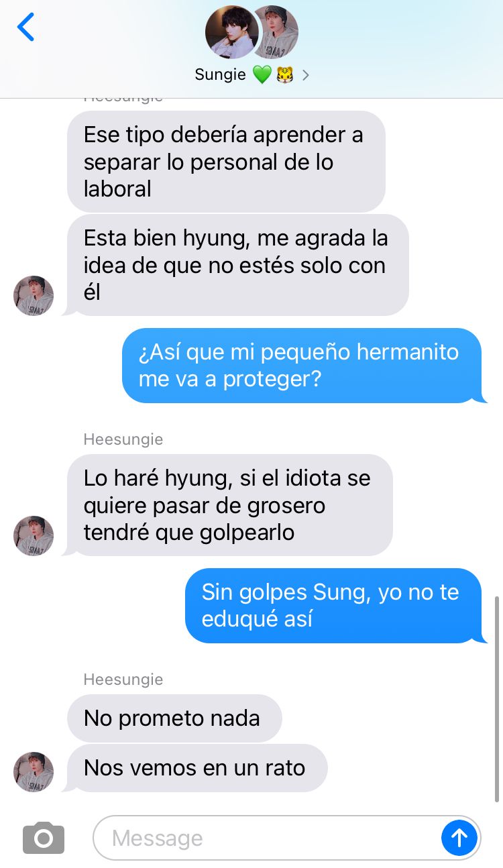This screenshot has width=503, height=868.
Task: Tap the blue send arrow button
Action: [x=459, y=837]
